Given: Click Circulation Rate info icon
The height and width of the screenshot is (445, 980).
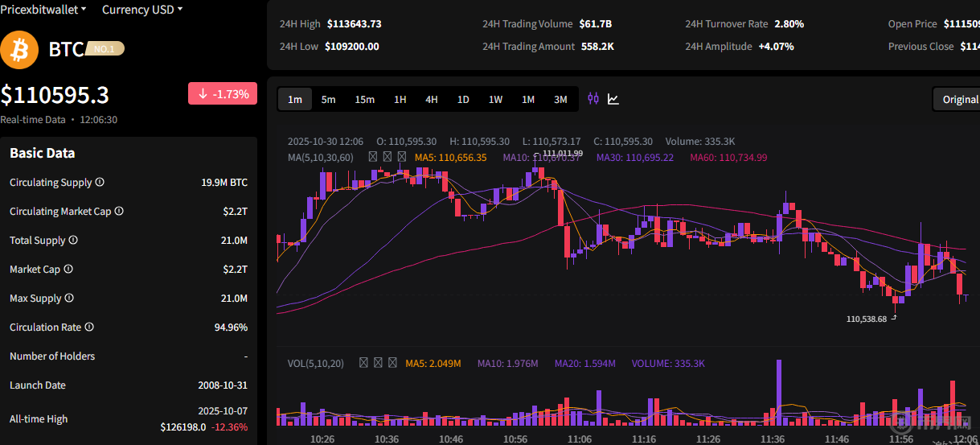Looking at the screenshot, I should tap(89, 328).
